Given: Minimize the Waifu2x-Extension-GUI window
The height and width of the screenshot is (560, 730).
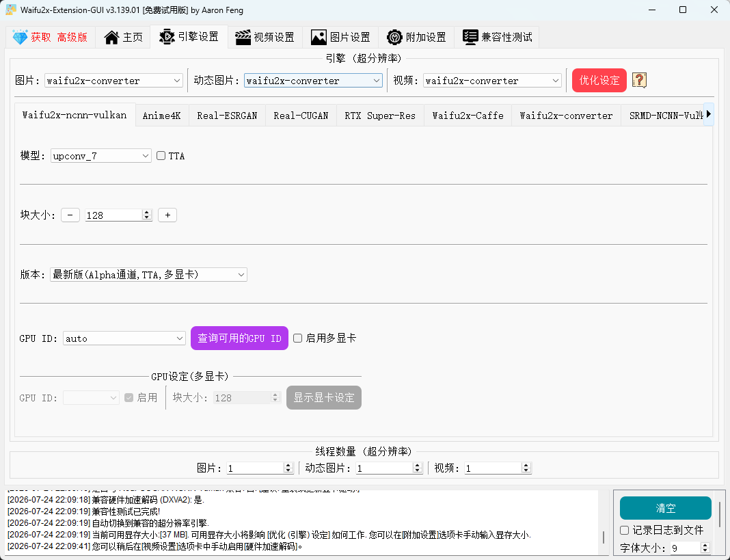Looking at the screenshot, I should coord(652,10).
